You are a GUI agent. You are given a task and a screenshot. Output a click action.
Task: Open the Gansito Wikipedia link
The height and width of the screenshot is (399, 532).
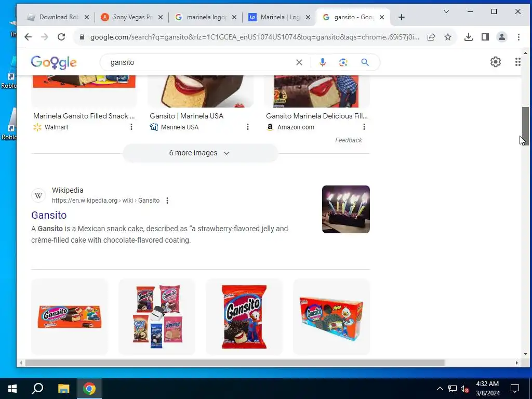(x=49, y=215)
